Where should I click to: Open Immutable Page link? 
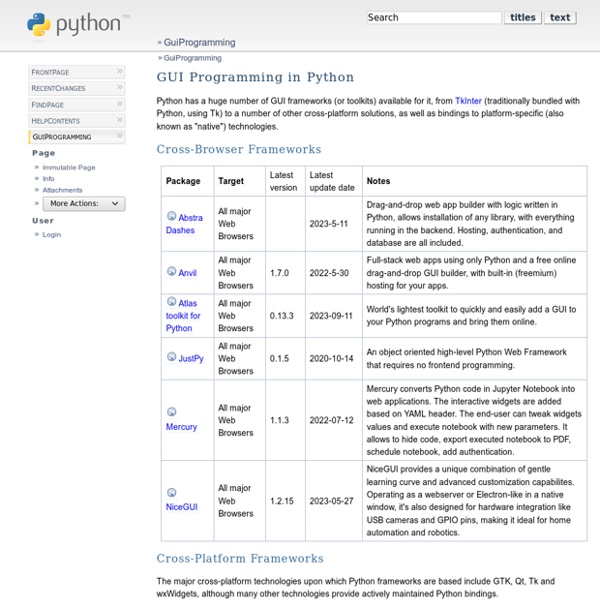pos(69,168)
